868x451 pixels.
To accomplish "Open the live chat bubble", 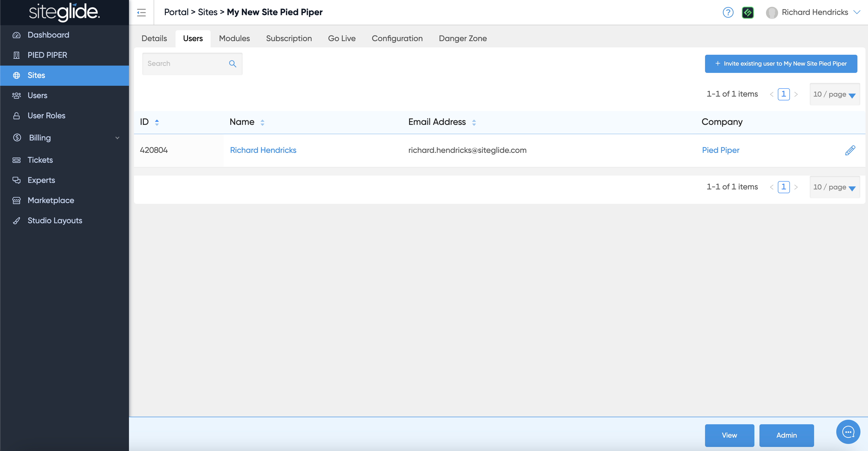I will pyautogui.click(x=848, y=431).
